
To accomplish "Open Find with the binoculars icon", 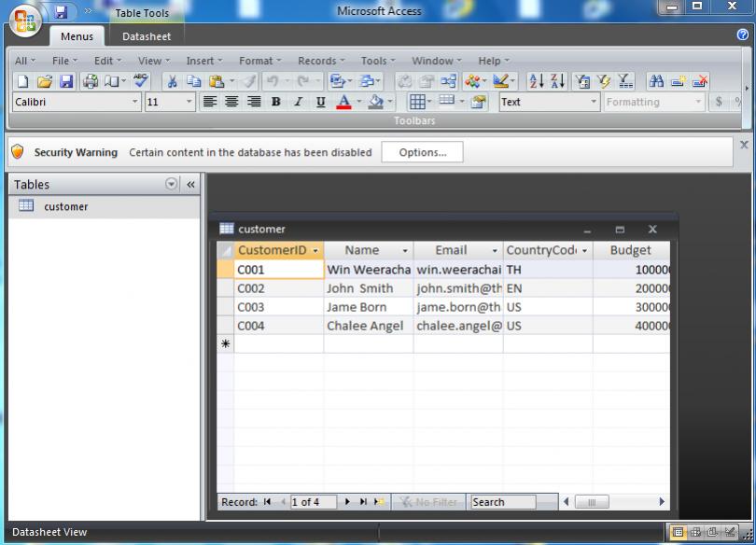I will point(656,81).
